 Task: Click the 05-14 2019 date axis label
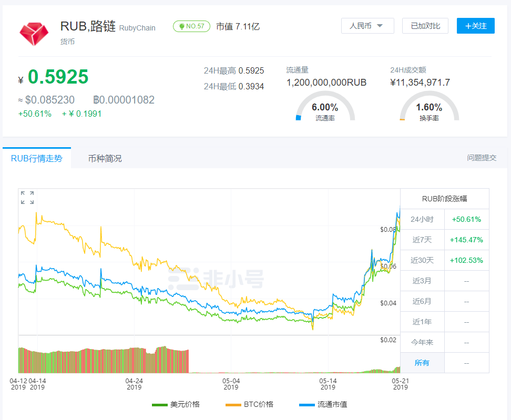pyautogui.click(x=328, y=384)
